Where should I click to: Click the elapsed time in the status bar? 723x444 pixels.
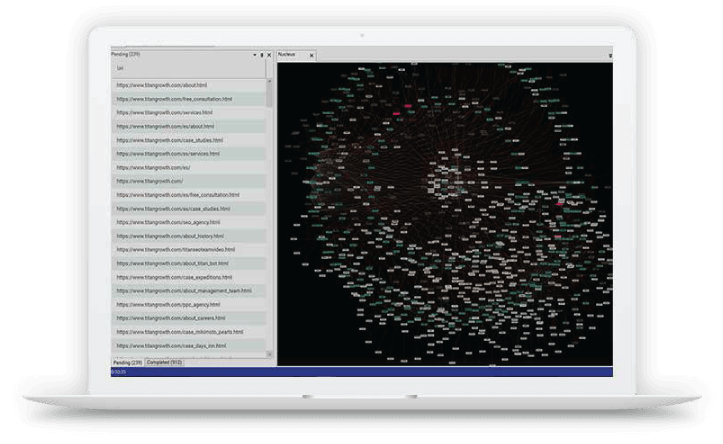[119, 372]
